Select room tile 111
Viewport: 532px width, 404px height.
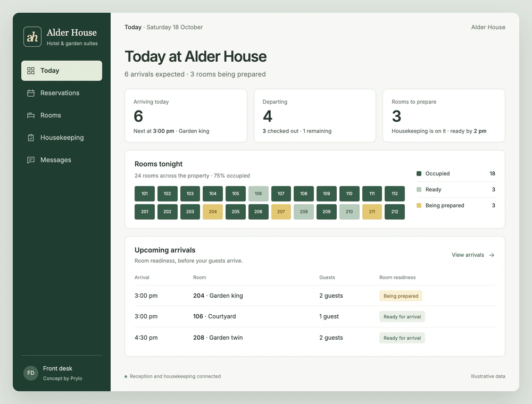pos(372,193)
